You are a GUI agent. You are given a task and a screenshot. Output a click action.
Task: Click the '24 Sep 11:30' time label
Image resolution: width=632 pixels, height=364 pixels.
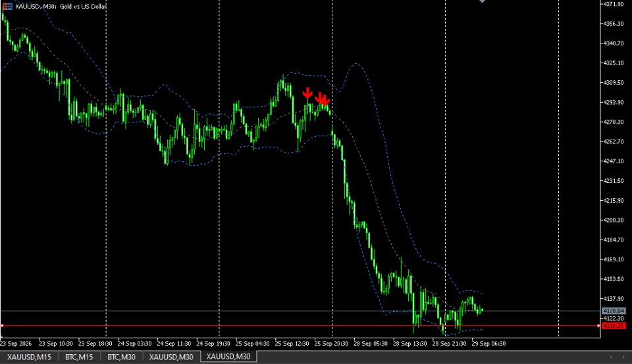point(174,344)
